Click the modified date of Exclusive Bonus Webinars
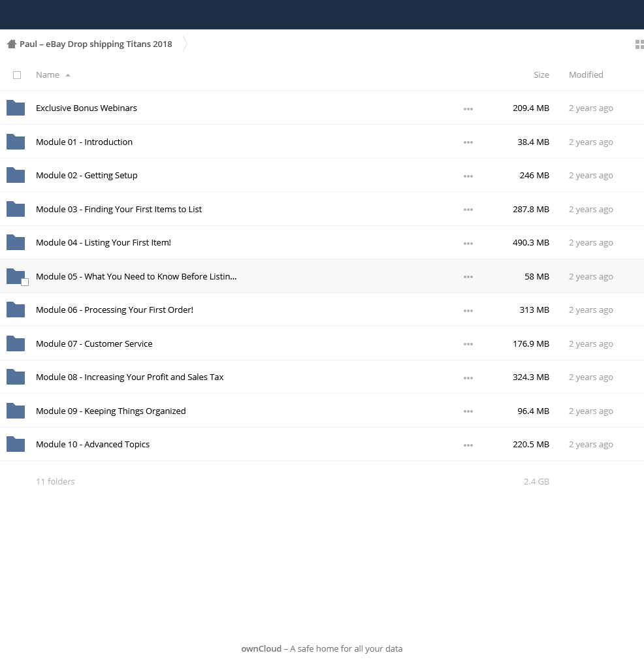The image size is (644, 668). pyautogui.click(x=591, y=108)
